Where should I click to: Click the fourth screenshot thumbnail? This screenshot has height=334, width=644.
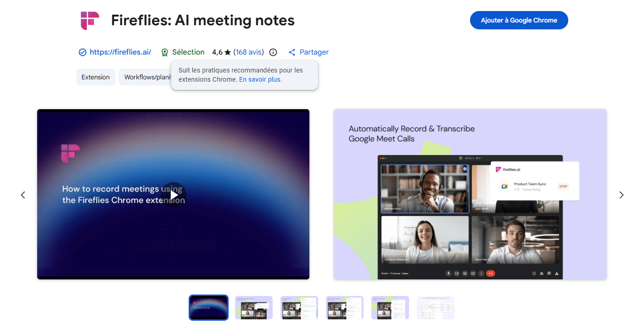[345, 307]
